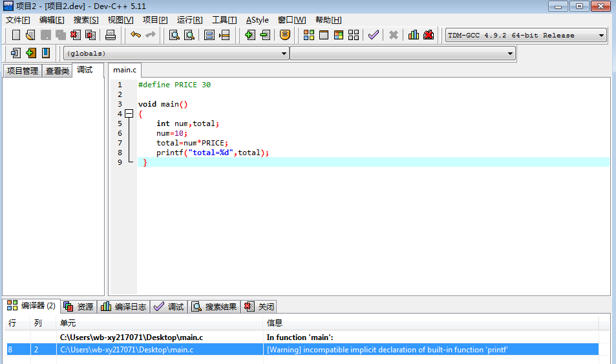Open the AStyle menu
Screen dimensions: 616x364
click(257, 20)
